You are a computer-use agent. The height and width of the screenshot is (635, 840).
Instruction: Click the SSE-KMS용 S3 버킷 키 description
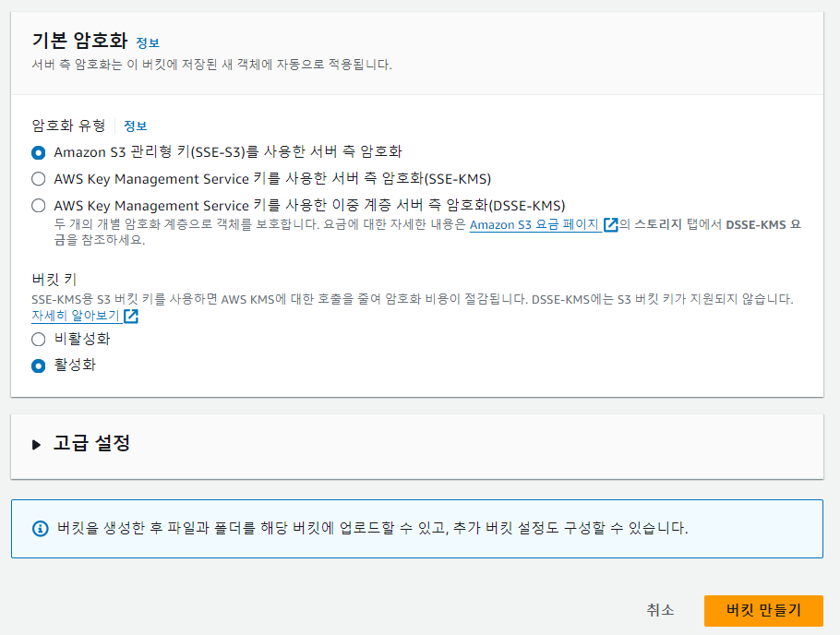tap(412, 299)
